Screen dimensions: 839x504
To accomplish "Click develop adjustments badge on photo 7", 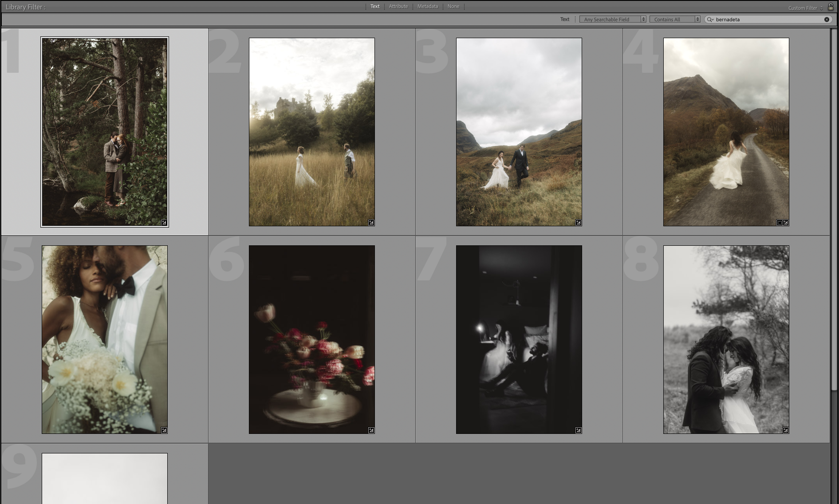I will (579, 430).
